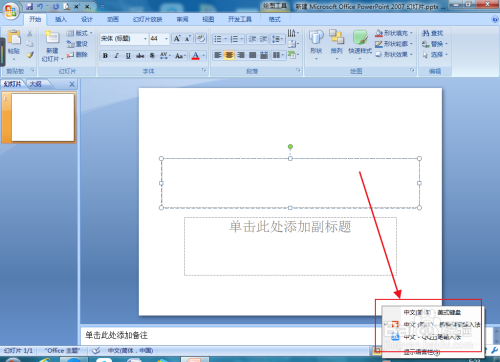Open the Arrange (排列) menu
This screenshot has width=500, height=362.
point(336,45)
